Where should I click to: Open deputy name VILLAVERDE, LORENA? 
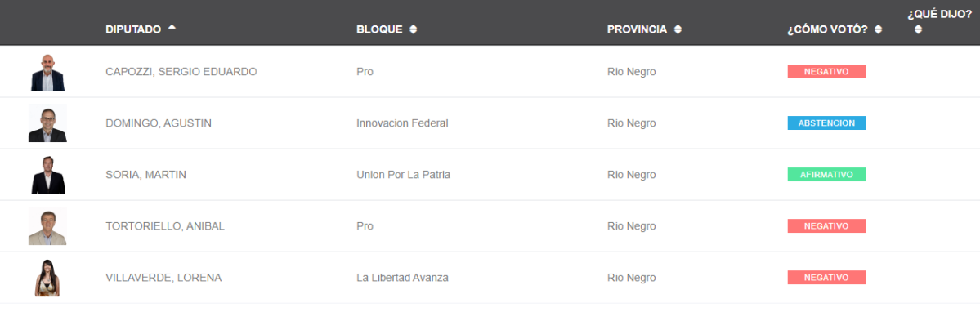click(x=163, y=278)
